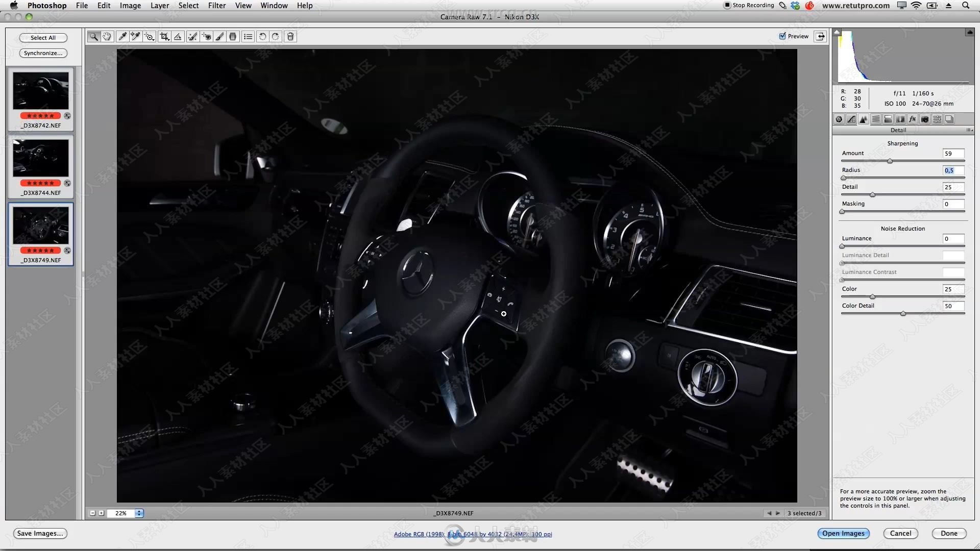The image size is (980, 551).
Task: Click the Zoom tool icon
Action: pos(93,36)
